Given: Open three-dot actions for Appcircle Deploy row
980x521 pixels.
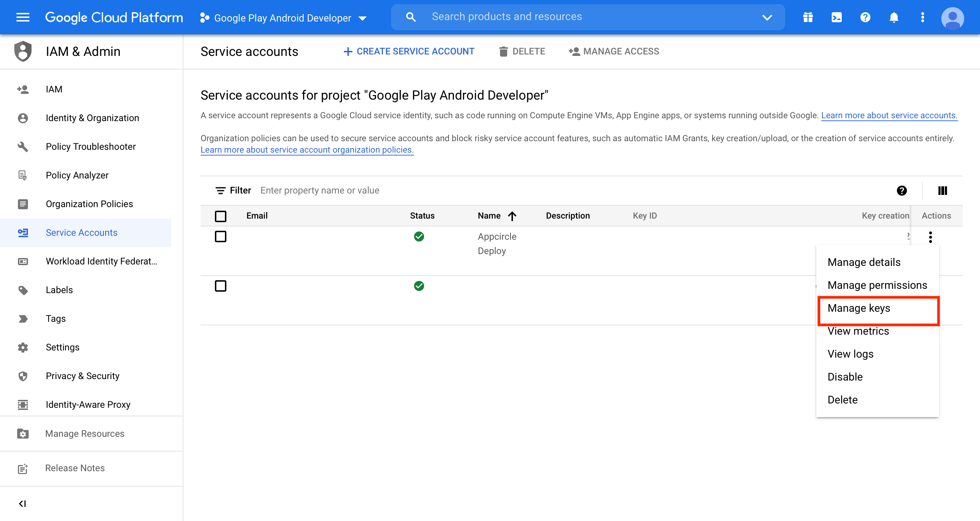Looking at the screenshot, I should pyautogui.click(x=930, y=237).
